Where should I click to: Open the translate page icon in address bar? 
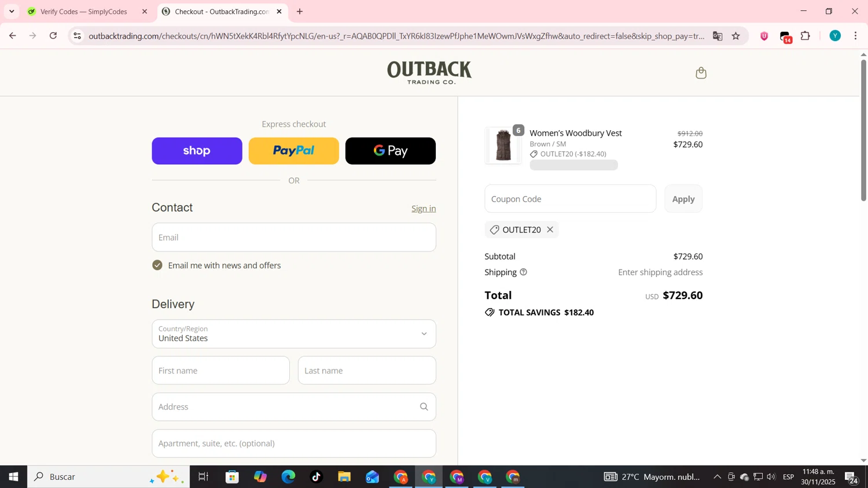[718, 36]
